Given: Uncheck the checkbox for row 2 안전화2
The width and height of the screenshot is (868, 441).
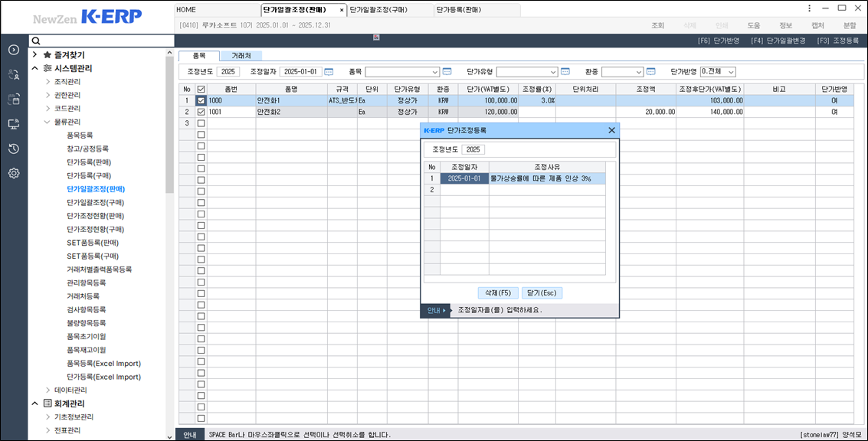Looking at the screenshot, I should [x=201, y=112].
